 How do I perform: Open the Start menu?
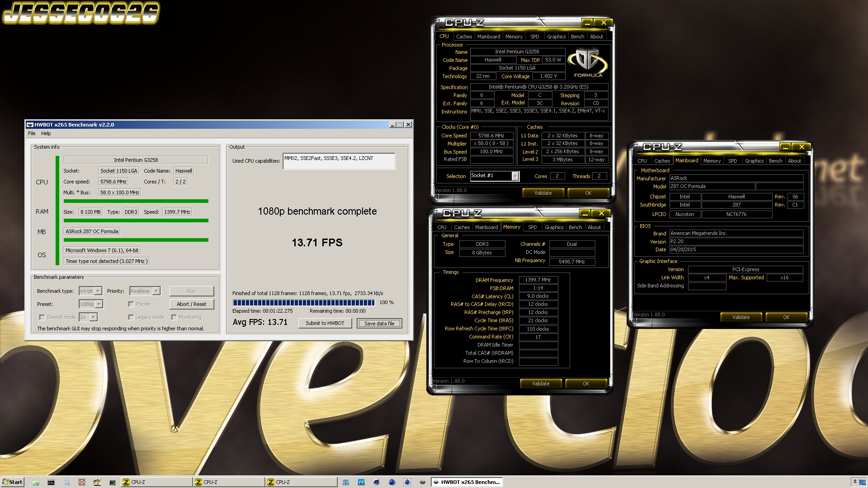12,482
